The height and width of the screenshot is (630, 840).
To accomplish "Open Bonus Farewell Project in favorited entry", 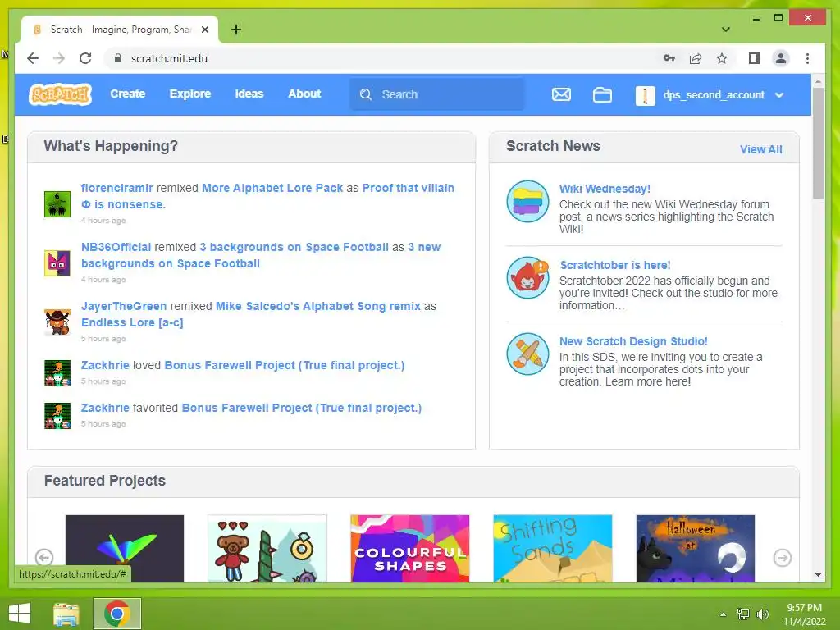I will [302, 408].
